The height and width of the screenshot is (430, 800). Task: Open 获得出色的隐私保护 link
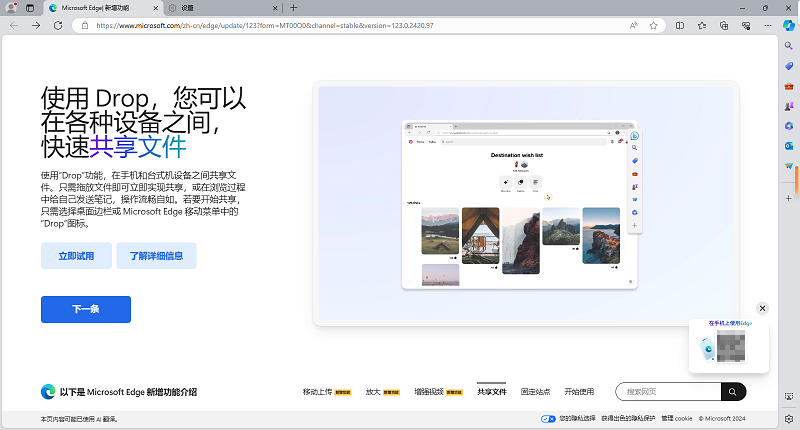coord(628,418)
